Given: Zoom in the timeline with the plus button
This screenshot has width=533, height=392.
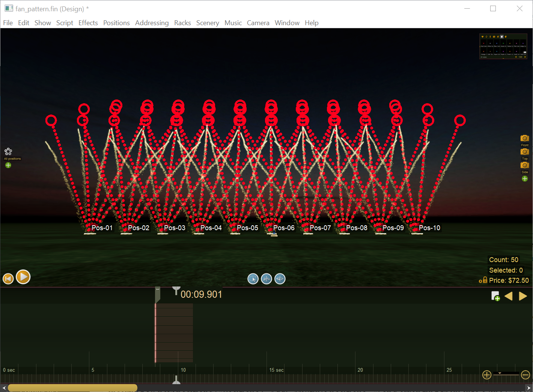Looking at the screenshot, I should (487, 375).
